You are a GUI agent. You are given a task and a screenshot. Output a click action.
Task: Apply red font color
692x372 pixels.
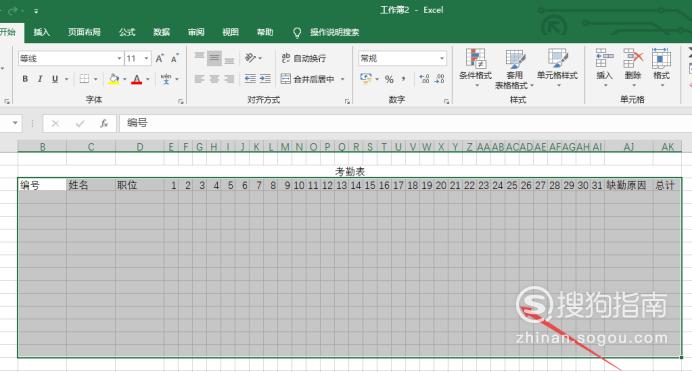click(137, 79)
